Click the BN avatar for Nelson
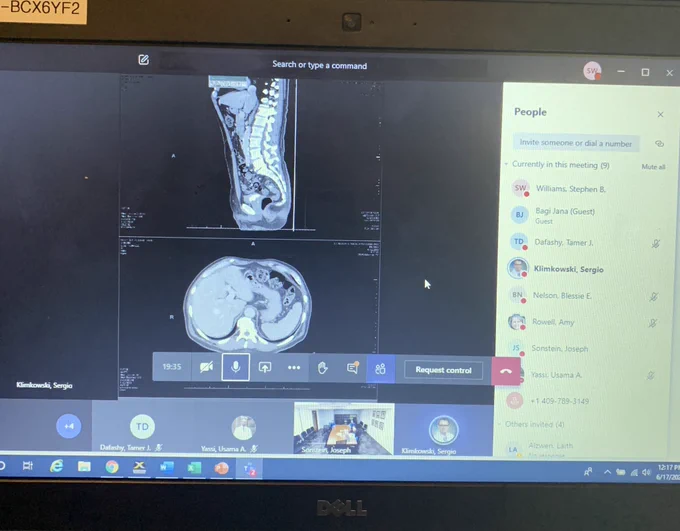 click(x=517, y=295)
